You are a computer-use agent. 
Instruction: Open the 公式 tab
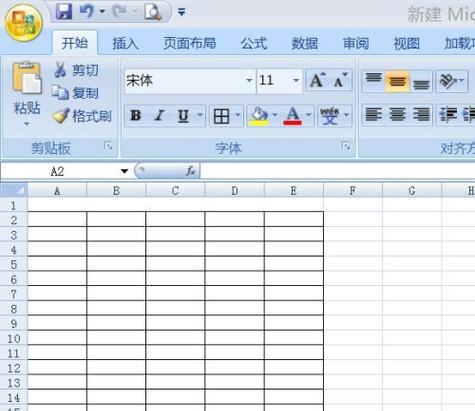[254, 43]
